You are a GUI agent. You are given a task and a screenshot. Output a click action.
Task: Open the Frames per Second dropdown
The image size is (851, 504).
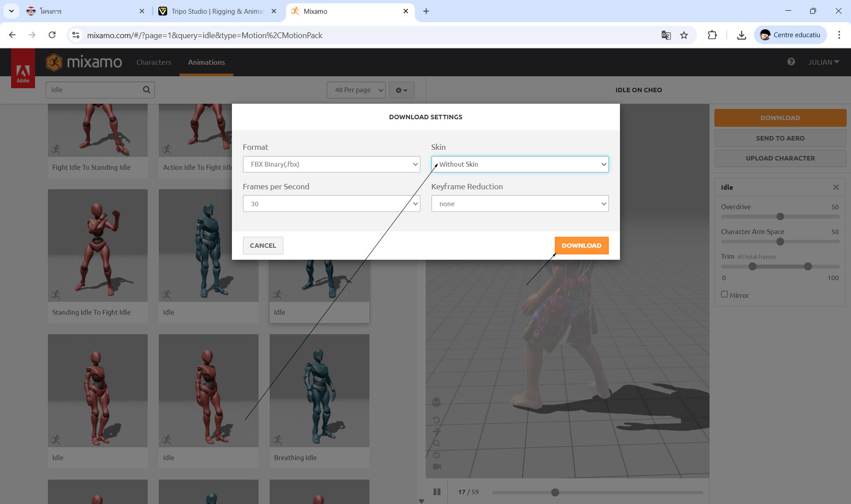pyautogui.click(x=331, y=204)
